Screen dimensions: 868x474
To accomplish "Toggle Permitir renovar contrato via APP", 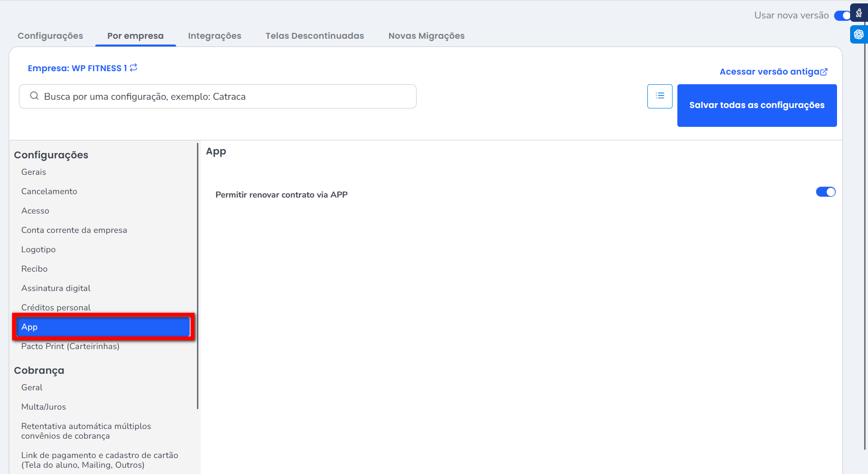I will pyautogui.click(x=825, y=192).
